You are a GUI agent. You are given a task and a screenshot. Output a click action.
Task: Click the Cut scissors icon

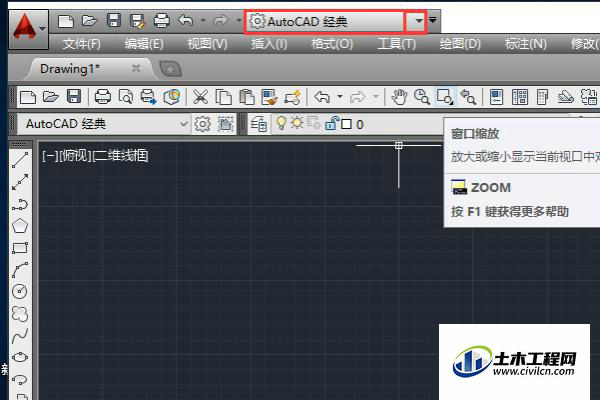tap(201, 97)
